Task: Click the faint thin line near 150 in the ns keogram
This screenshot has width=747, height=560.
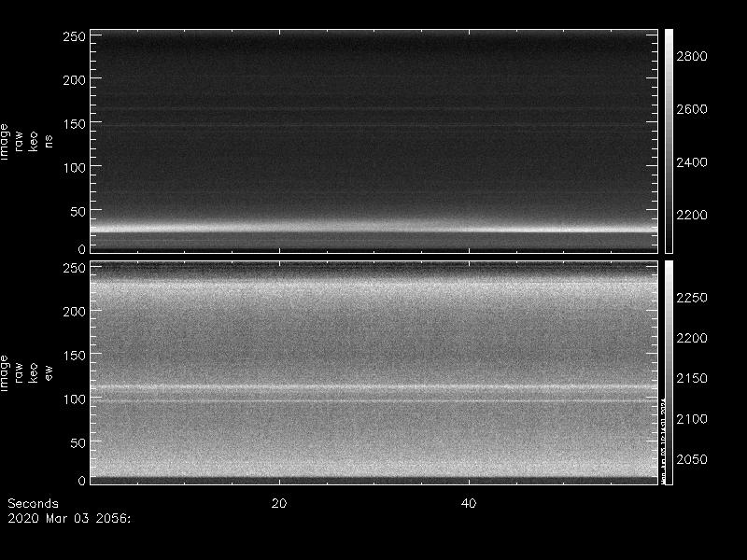Action: click(x=373, y=125)
